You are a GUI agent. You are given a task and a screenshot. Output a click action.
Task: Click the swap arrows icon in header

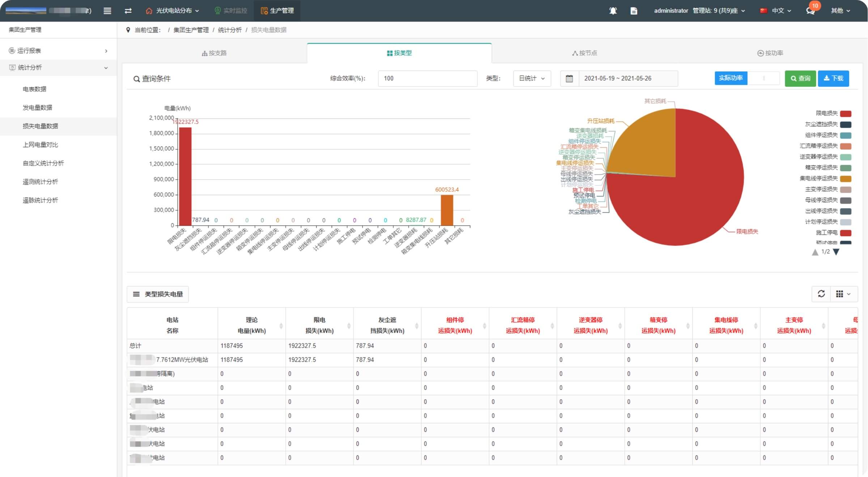128,11
